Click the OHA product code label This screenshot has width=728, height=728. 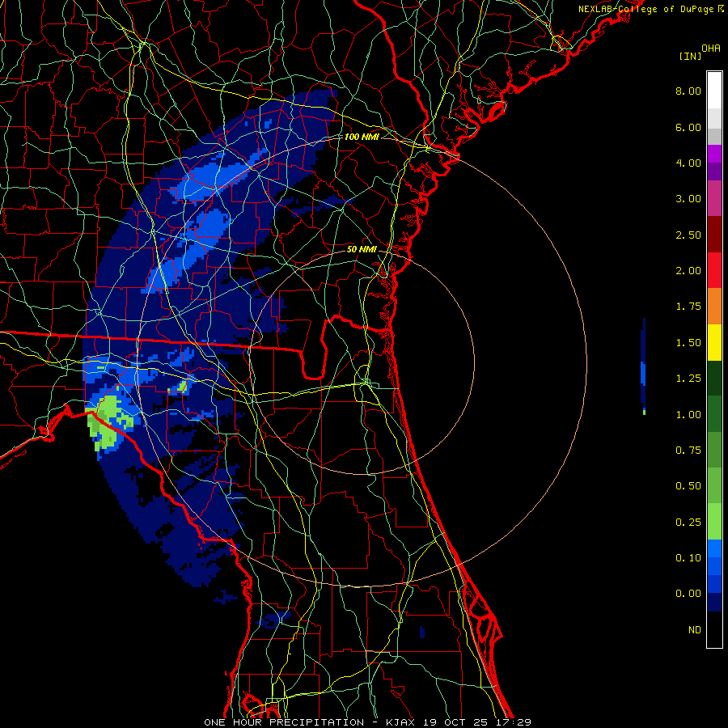coord(711,49)
